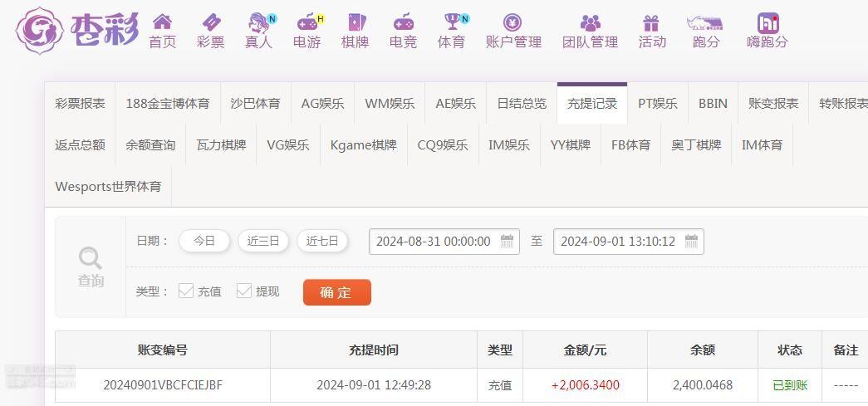
Task: Open calendar picker for start date
Action: click(507, 241)
